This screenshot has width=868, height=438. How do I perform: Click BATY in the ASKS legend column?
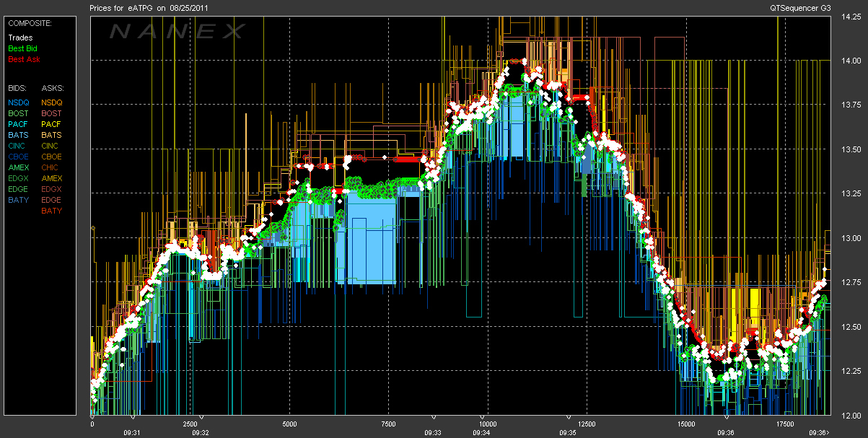(52, 211)
